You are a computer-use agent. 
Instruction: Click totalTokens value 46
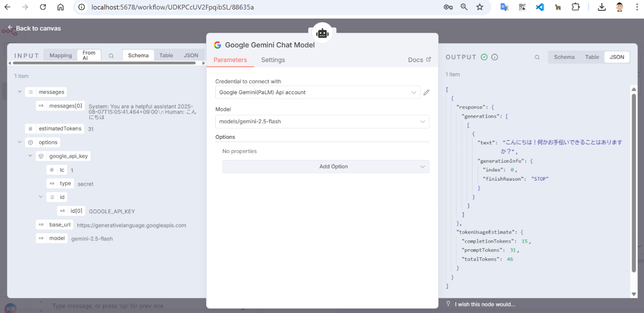[x=510, y=259]
